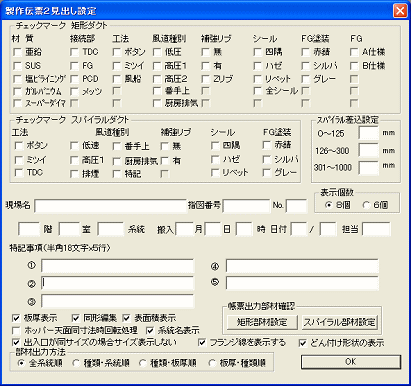Image resolution: width=411 pixels, height=386 pixels.
Task: Tick the A仕様 checkbox
Action: point(354,52)
